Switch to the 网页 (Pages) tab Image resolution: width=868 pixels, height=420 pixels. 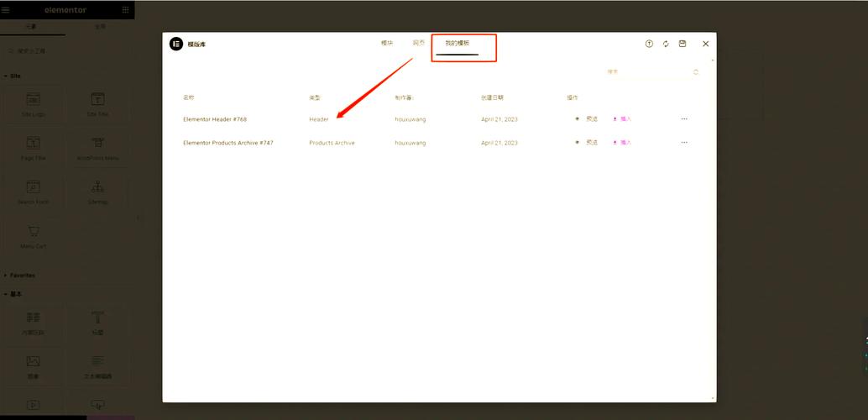coord(419,43)
